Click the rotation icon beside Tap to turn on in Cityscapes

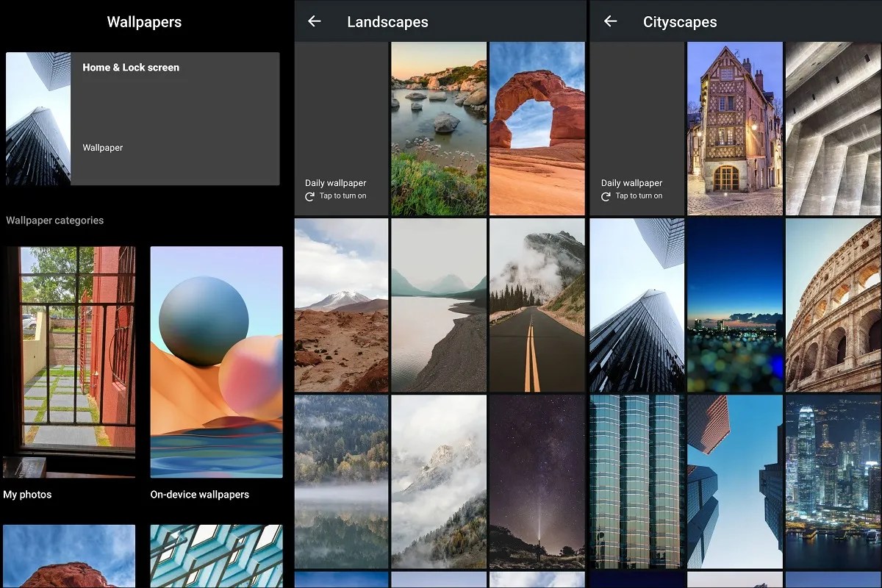tap(606, 196)
